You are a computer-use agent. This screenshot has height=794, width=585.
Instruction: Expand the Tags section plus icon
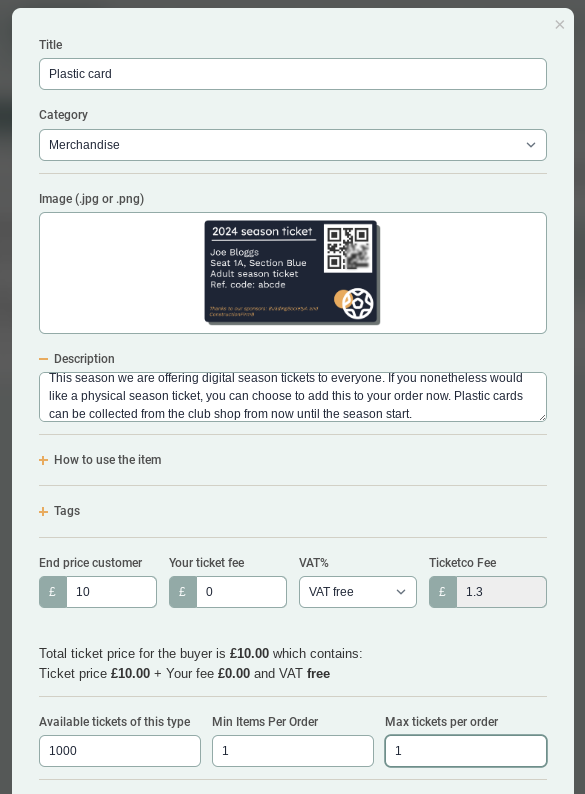[44, 511]
